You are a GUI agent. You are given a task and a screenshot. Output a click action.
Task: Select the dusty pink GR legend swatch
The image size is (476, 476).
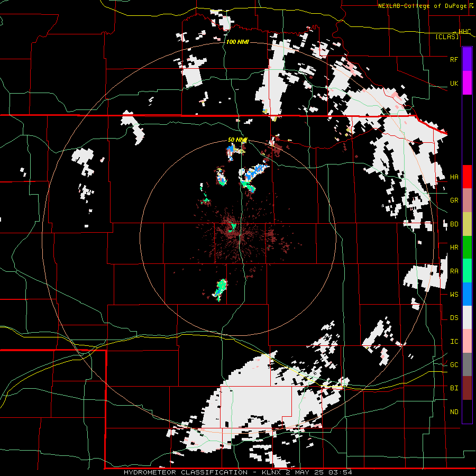click(x=467, y=200)
